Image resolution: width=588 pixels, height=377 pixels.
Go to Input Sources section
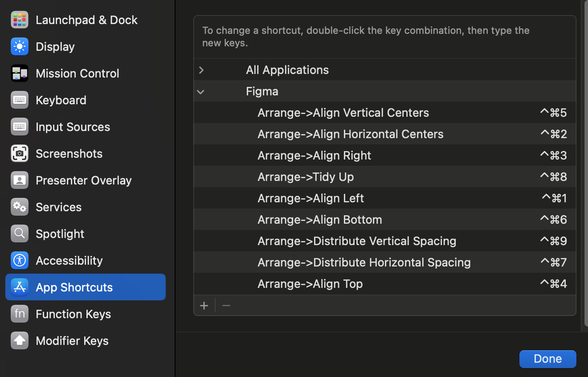point(86,127)
